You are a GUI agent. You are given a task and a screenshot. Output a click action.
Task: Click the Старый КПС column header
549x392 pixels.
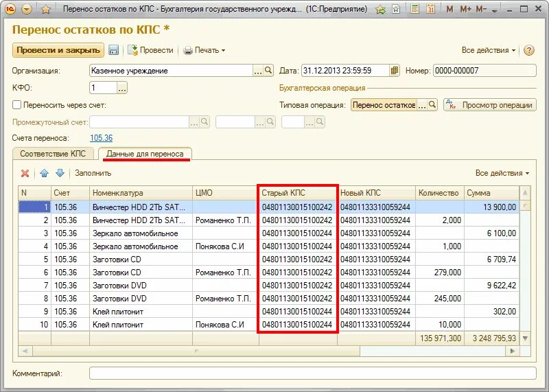[x=298, y=193]
